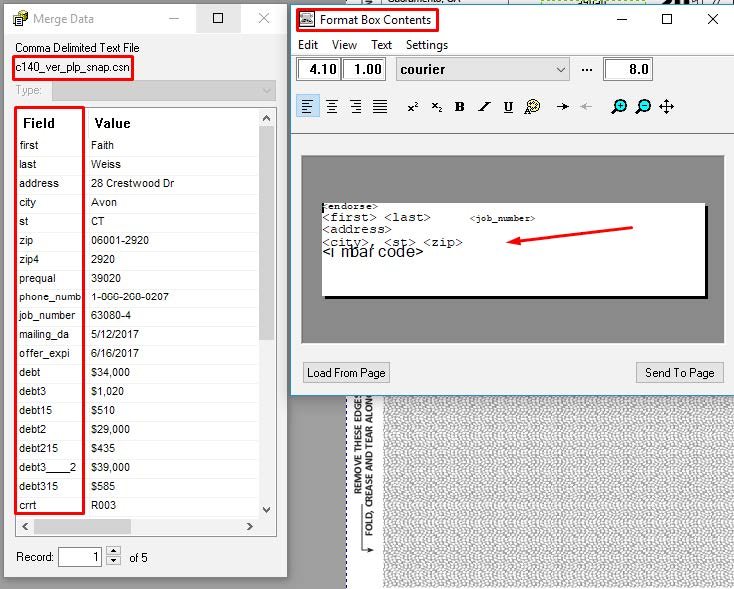Viewport: 734px width, 589px height.
Task: Click the value 'Weiss'
Action: pos(106,164)
